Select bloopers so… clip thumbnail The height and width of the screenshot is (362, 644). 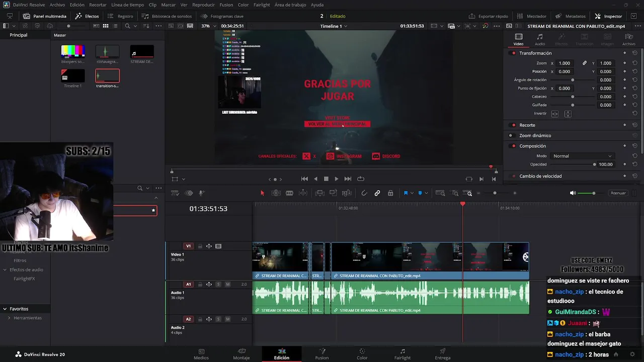point(73,51)
